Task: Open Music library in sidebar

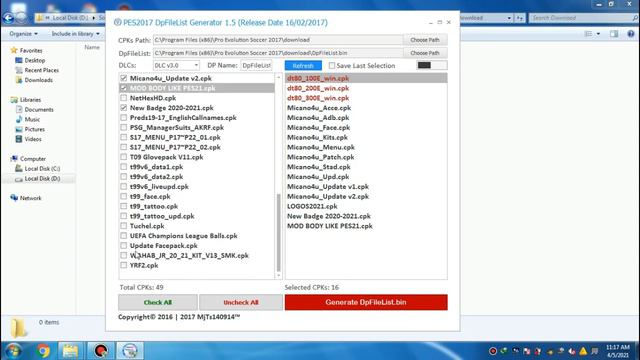Action: [32, 119]
